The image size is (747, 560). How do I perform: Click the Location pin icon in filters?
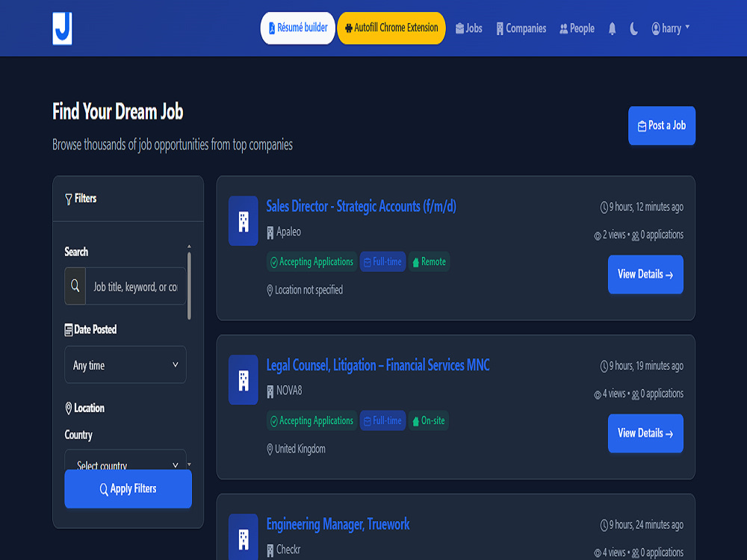(x=69, y=408)
